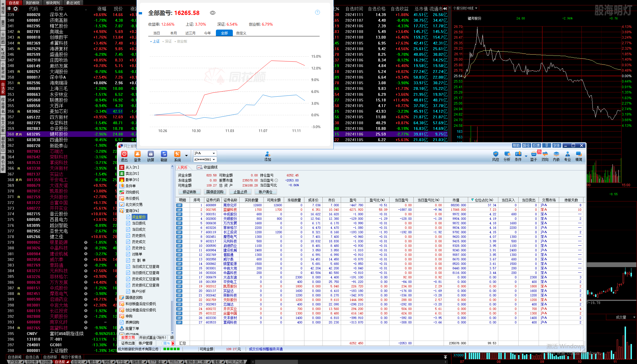This screenshot has height=364, width=637.
Task: Select the 近三月 profit period tab
Action: point(190,33)
